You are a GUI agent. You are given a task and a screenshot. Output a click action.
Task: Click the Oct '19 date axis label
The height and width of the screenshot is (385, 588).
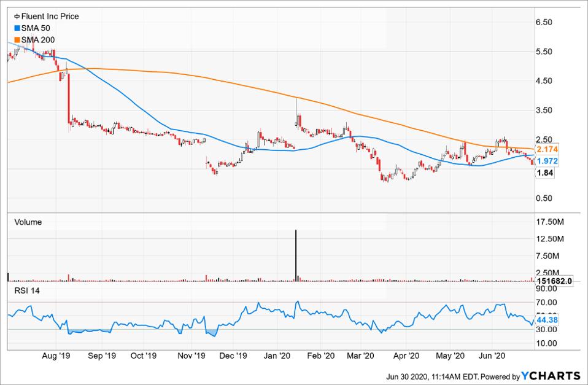click(142, 356)
